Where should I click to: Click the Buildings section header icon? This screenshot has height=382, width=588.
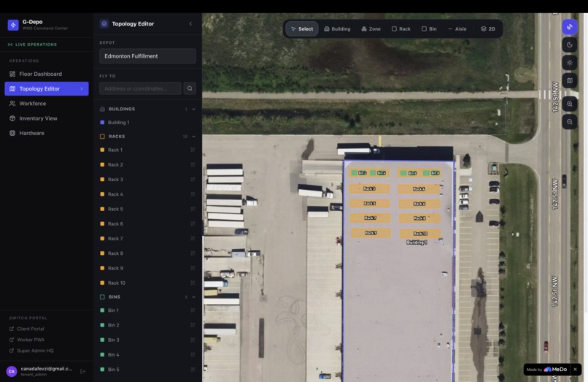click(102, 109)
